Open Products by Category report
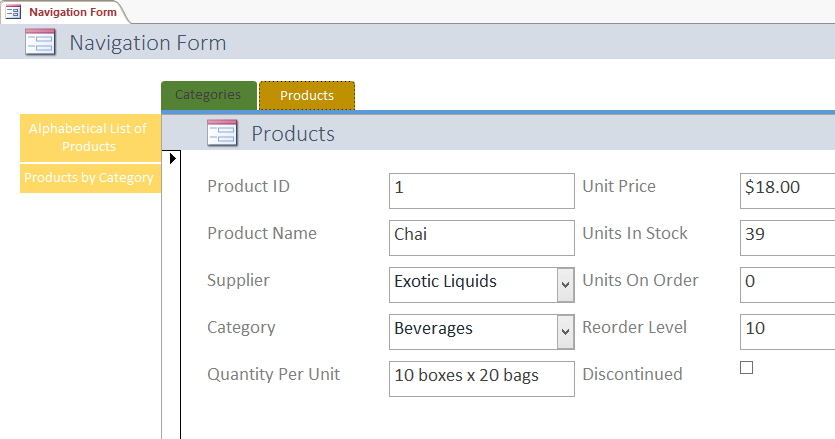 click(x=89, y=178)
